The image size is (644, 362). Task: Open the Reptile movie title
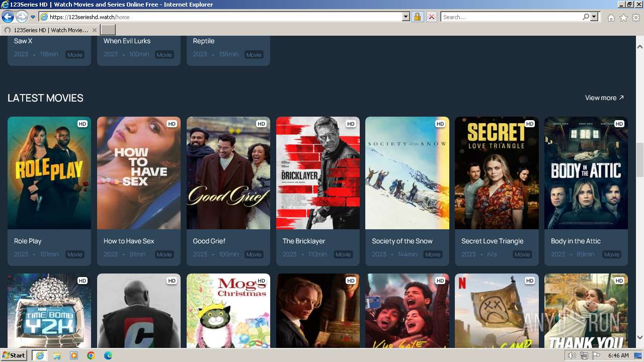204,41
